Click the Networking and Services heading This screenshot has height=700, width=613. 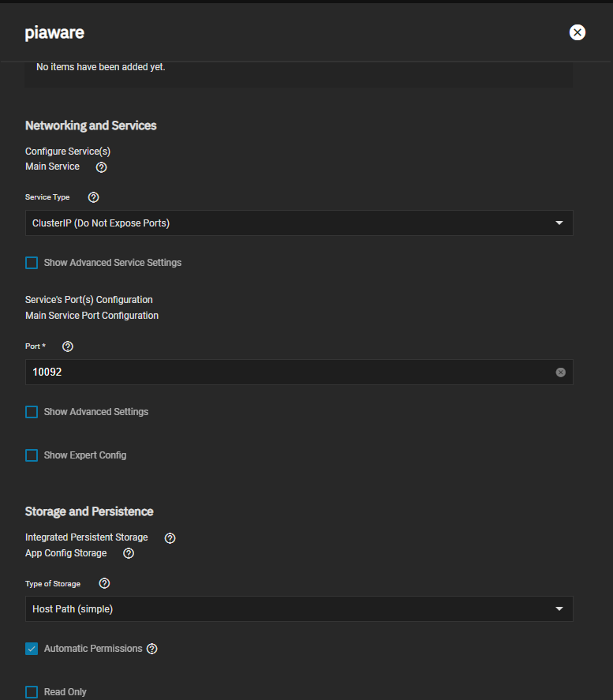(x=91, y=125)
